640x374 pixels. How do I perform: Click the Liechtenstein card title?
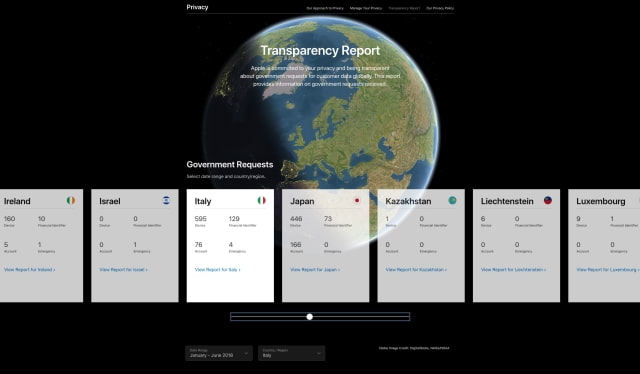click(507, 201)
